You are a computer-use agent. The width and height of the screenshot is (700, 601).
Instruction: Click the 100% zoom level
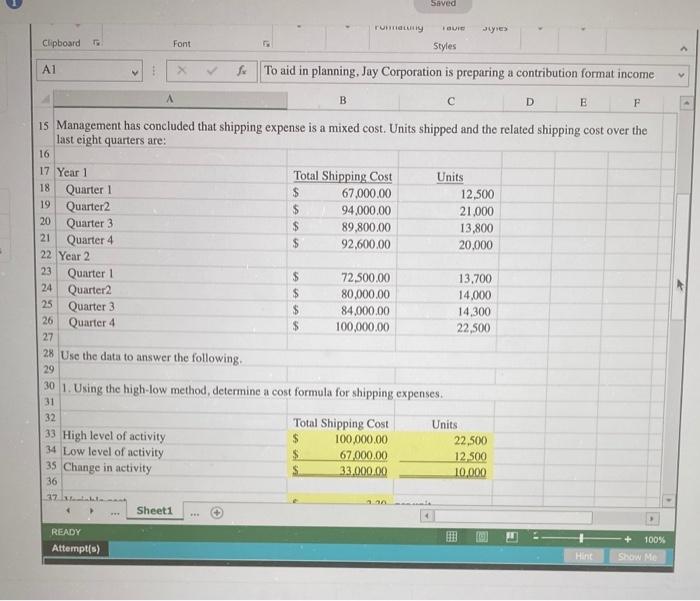click(654, 540)
